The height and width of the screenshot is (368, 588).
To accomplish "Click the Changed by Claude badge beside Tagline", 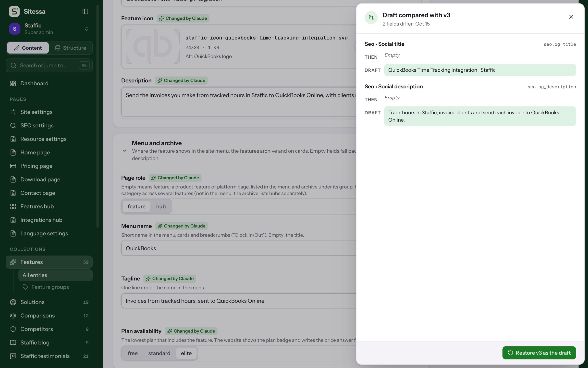I will [x=170, y=279].
